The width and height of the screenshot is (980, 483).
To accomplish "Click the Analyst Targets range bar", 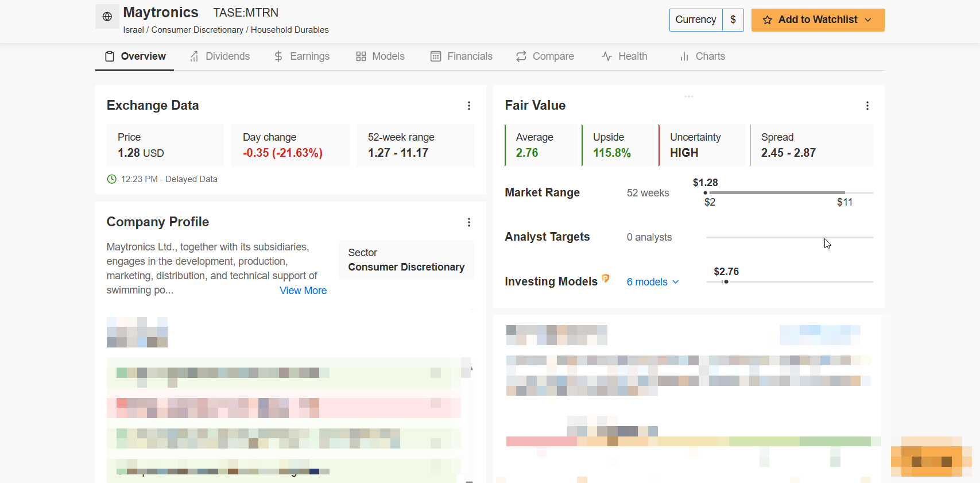I will pyautogui.click(x=789, y=237).
